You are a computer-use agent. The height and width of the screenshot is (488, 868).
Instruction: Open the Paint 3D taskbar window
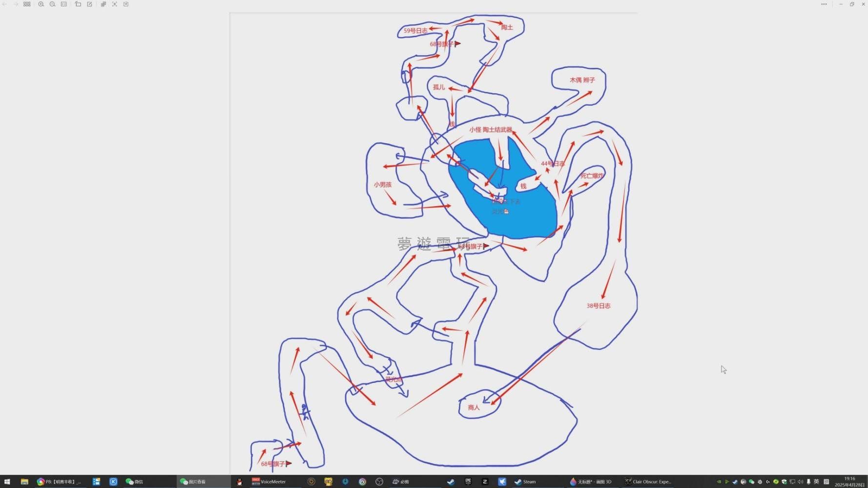point(590,482)
